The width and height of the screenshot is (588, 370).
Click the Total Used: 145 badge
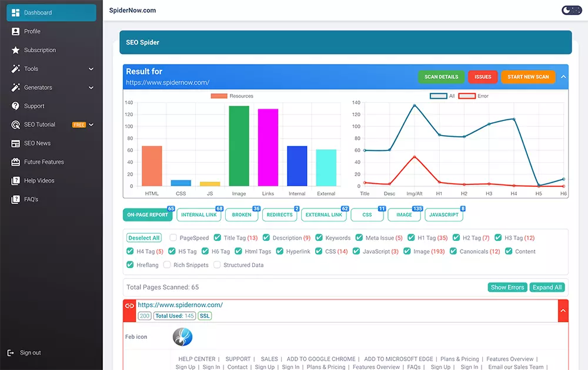175,316
